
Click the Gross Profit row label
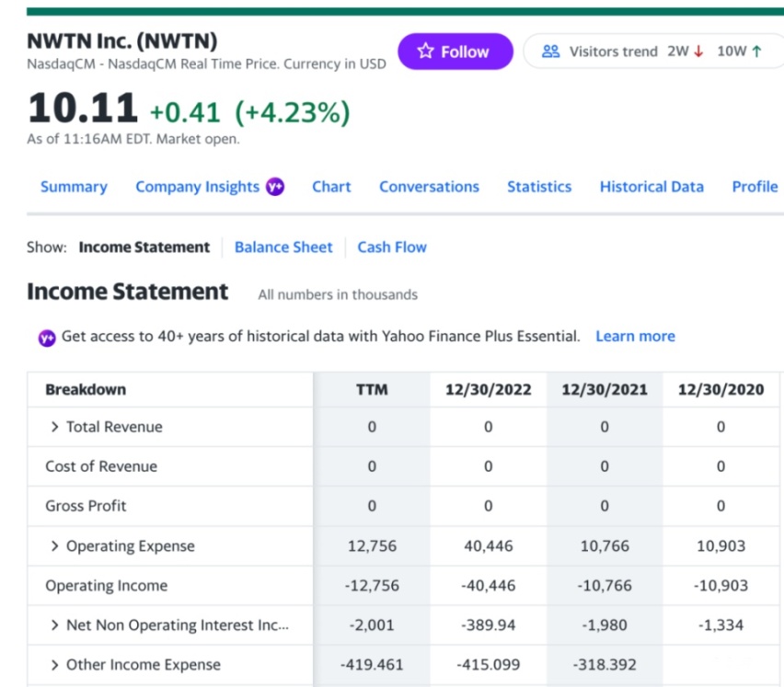(86, 506)
